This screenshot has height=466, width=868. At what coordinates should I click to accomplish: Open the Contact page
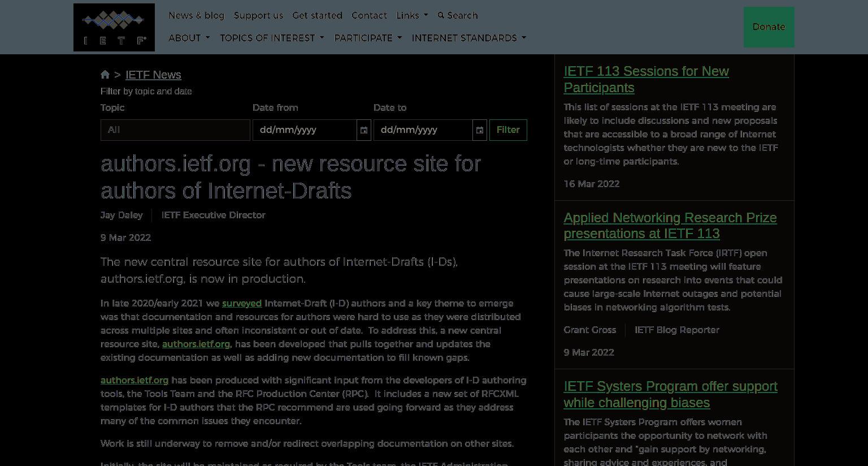pyautogui.click(x=369, y=15)
